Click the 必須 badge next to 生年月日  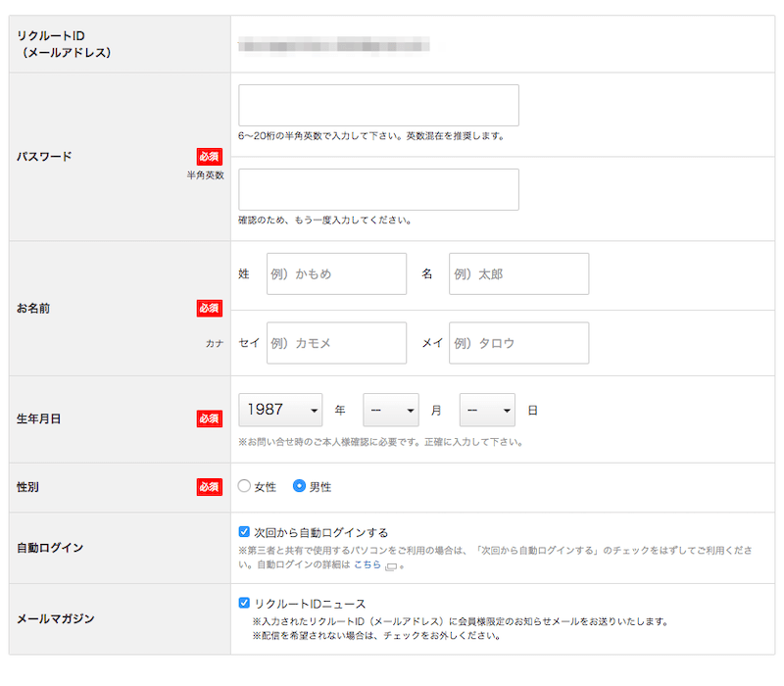tap(210, 419)
